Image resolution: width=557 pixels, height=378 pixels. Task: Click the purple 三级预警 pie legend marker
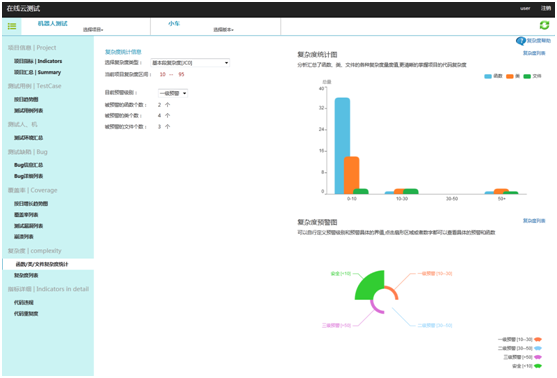(538, 357)
